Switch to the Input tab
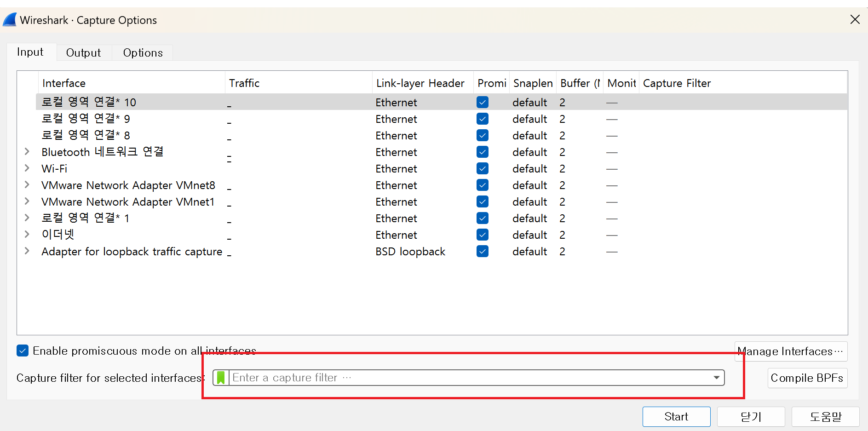 [x=30, y=52]
